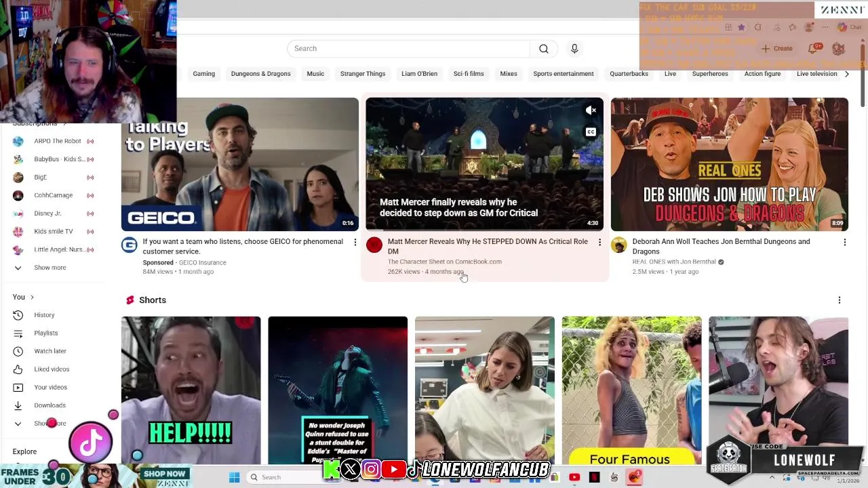The width and height of the screenshot is (868, 488).
Task: Select the Superheroes chip
Action: 710,74
